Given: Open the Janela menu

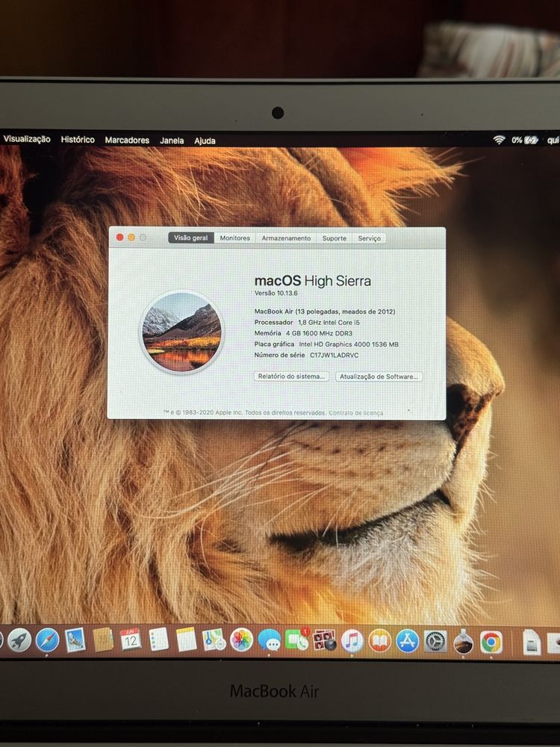Looking at the screenshot, I should tap(172, 140).
